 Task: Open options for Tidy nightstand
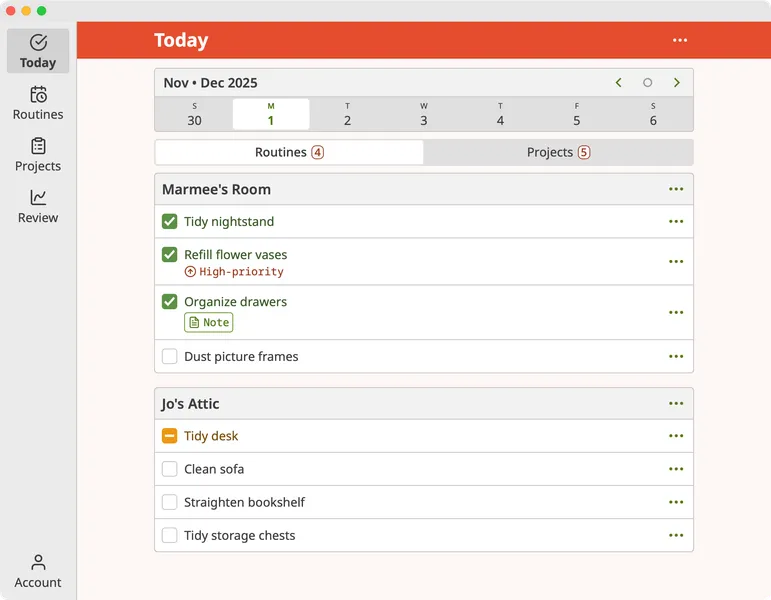pos(676,222)
